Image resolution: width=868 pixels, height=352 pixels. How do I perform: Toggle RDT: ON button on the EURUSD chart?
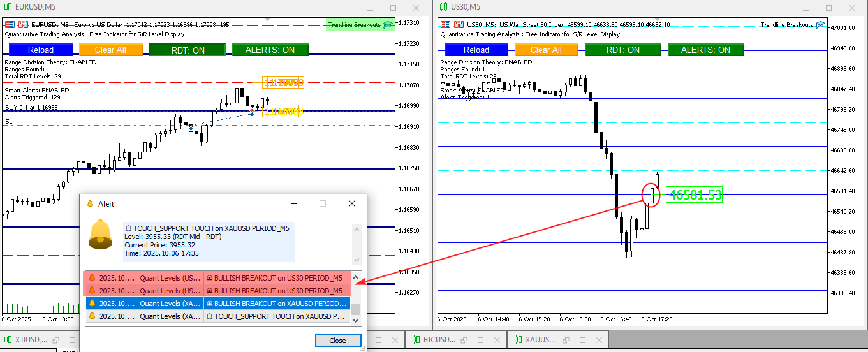[188, 50]
